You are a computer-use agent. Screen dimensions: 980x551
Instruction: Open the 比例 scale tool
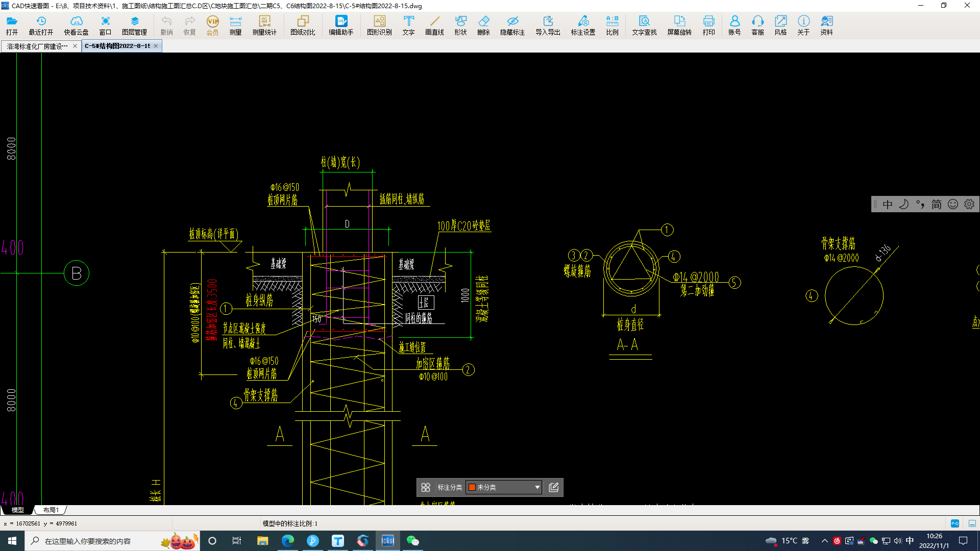tap(612, 25)
